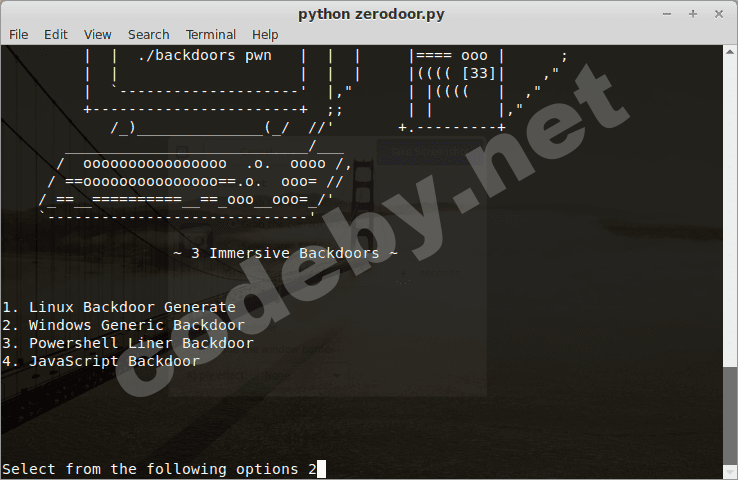Click the scrollbar track above the thumb
Screen dimensions: 738x480
(729, 200)
